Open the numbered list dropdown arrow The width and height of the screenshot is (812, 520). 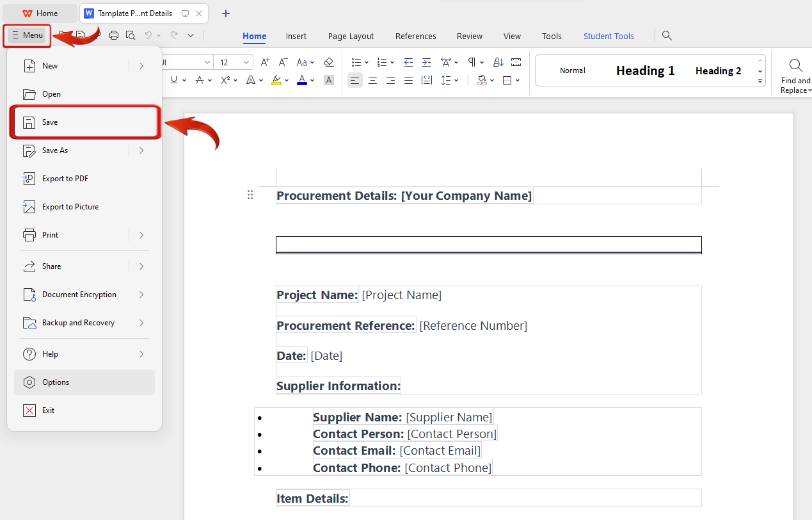pos(392,62)
